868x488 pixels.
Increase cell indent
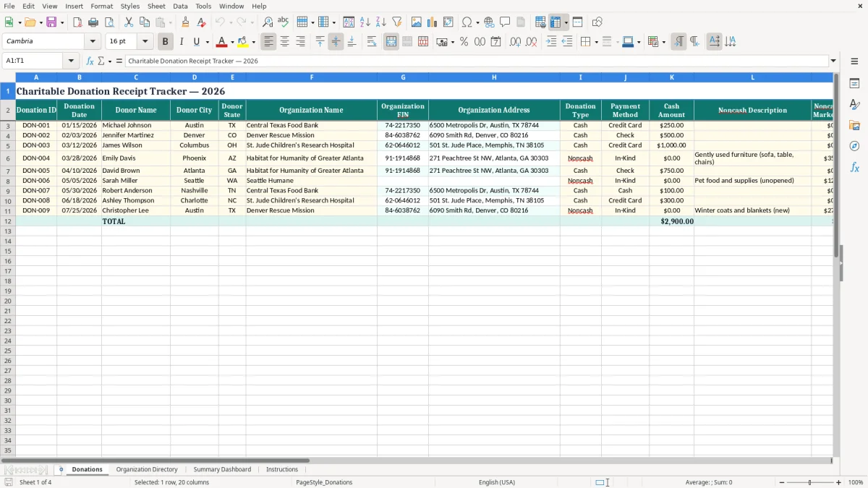pos(551,42)
